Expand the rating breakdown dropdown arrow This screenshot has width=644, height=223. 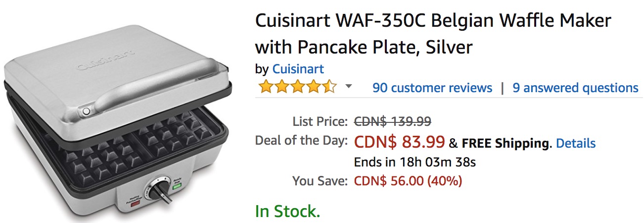pyautogui.click(x=349, y=87)
